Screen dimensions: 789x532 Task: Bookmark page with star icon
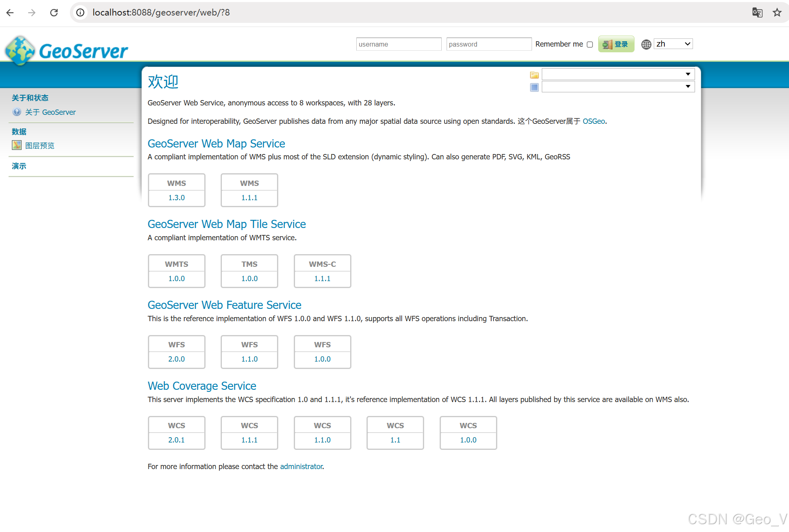click(777, 12)
